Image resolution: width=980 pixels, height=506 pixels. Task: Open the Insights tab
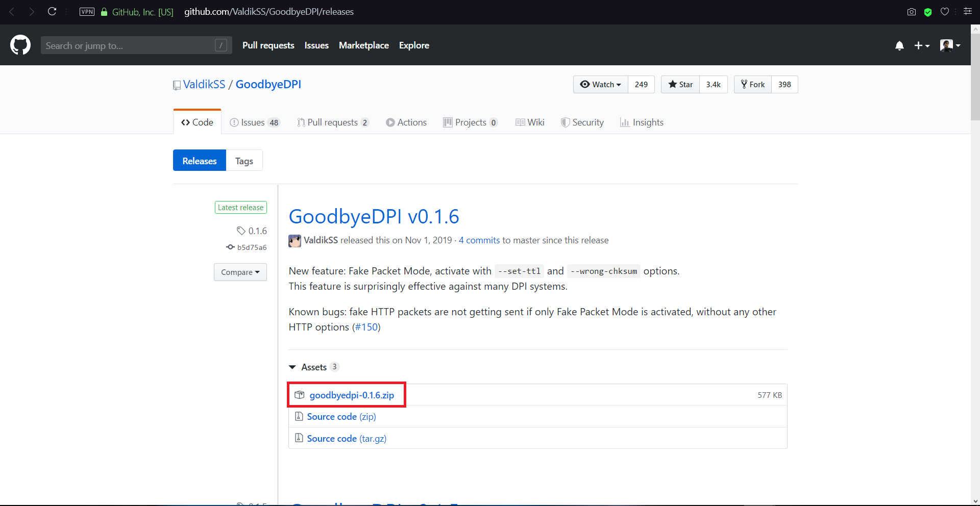[642, 122]
